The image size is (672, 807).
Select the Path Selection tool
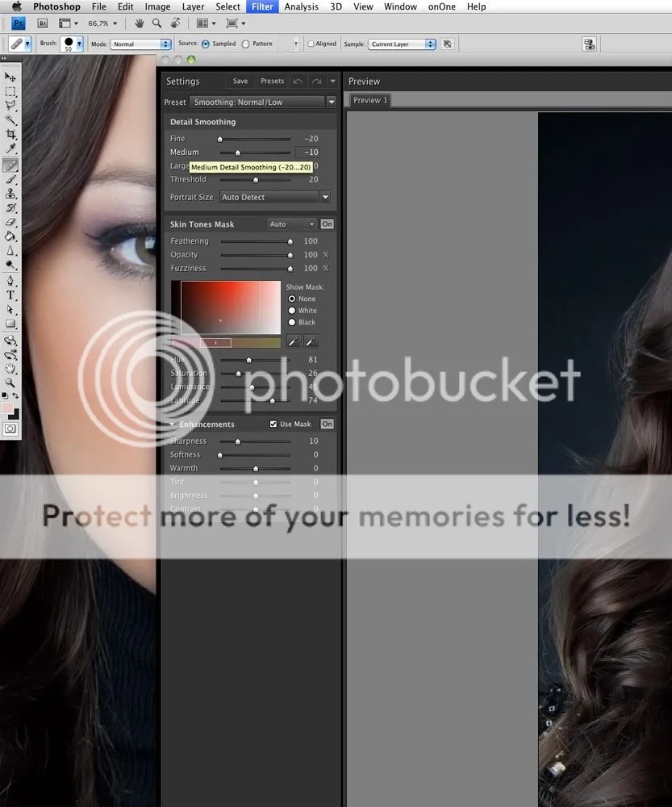(10, 310)
